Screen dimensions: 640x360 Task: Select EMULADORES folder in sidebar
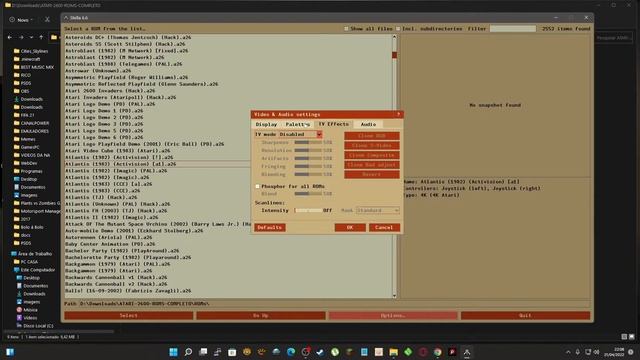31,131
